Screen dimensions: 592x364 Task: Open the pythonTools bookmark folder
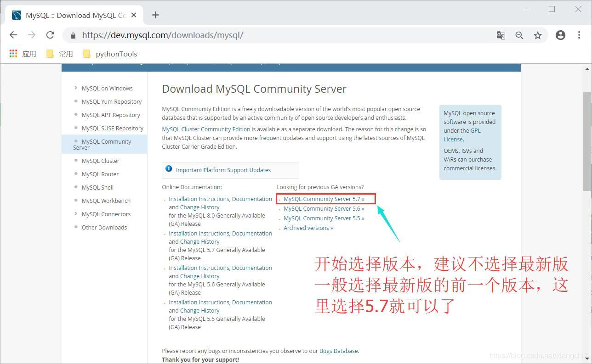(110, 54)
